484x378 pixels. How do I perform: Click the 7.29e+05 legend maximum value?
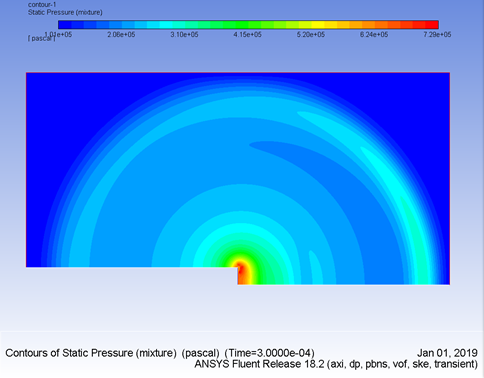pyautogui.click(x=437, y=35)
